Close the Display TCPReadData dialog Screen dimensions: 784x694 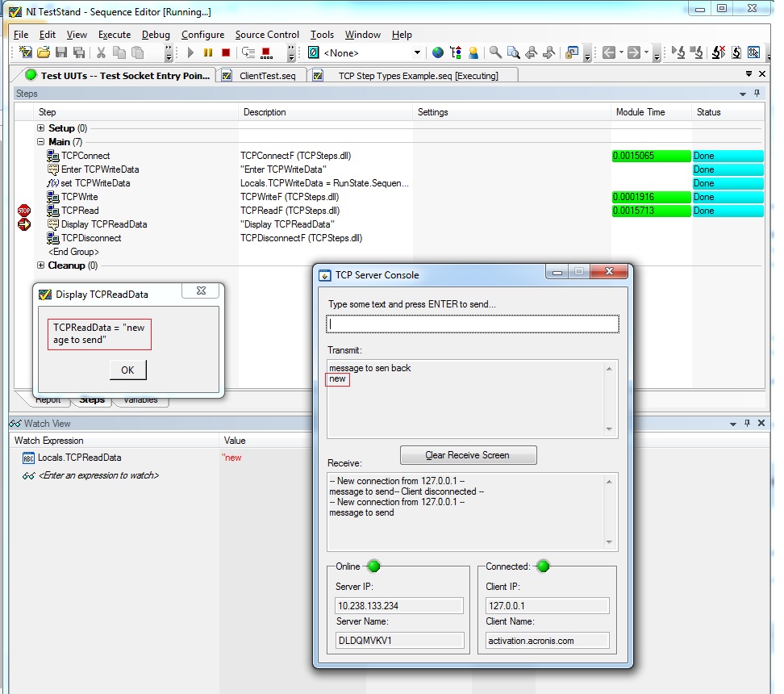[201, 291]
